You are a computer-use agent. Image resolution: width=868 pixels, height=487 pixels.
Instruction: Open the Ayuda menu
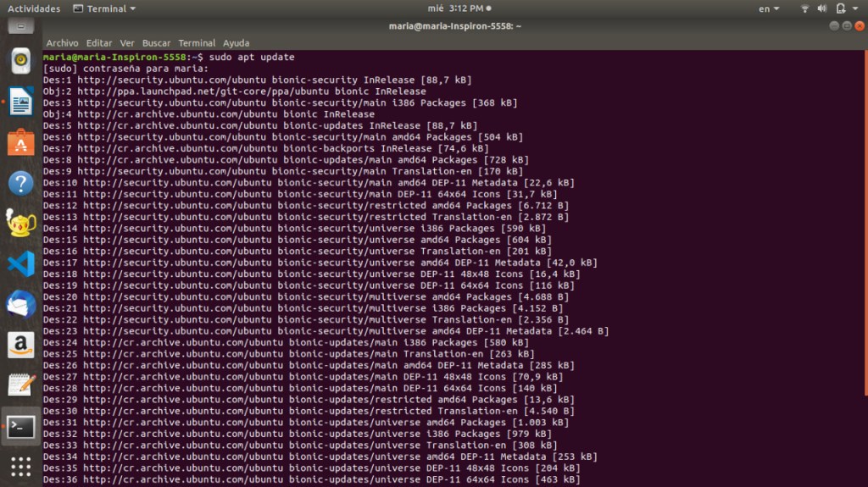(236, 43)
